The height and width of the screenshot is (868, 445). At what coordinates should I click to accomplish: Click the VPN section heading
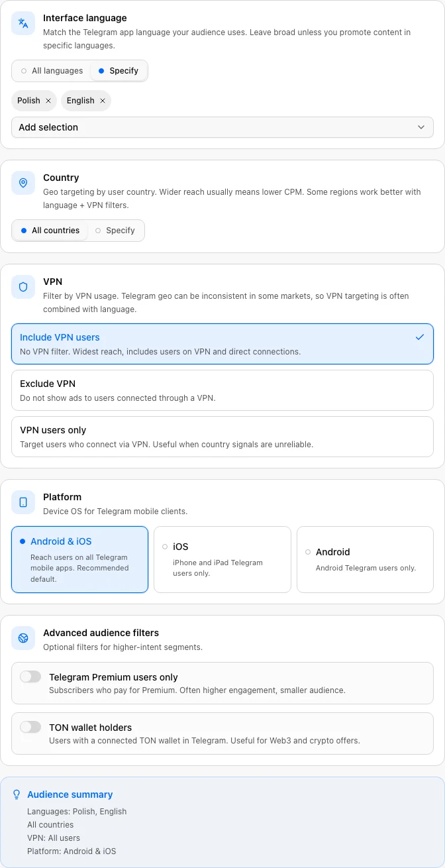click(53, 282)
